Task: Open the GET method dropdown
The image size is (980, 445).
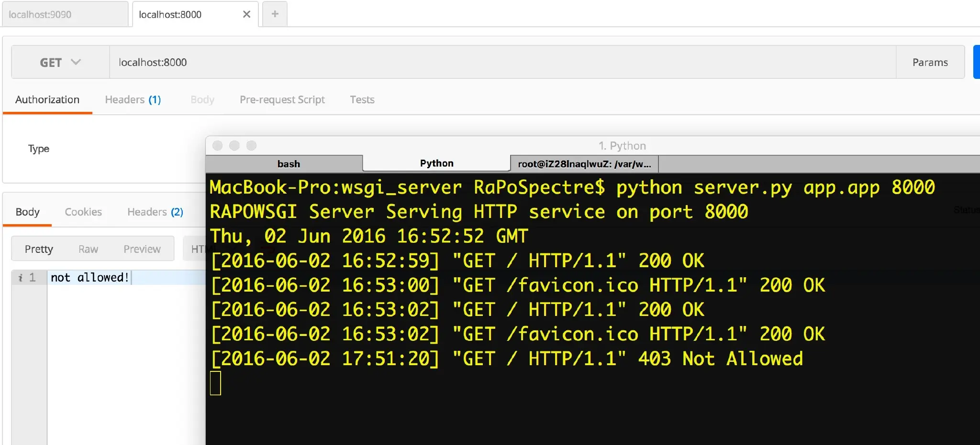Action: tap(60, 62)
